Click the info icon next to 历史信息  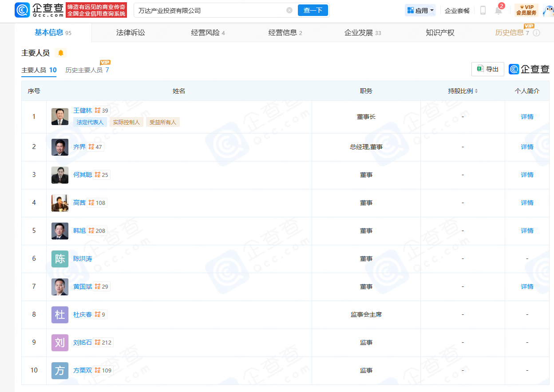[536, 33]
